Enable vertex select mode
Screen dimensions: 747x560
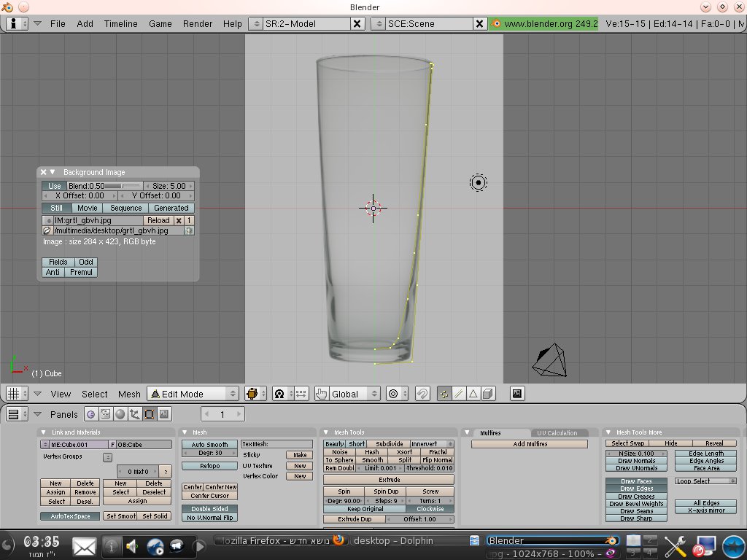444,394
